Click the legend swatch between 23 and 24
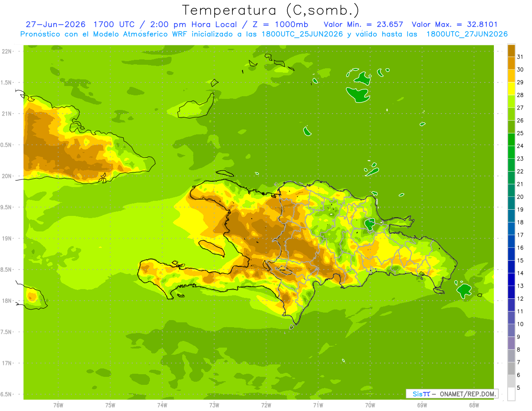This screenshot has width=532, height=411. click(511, 152)
